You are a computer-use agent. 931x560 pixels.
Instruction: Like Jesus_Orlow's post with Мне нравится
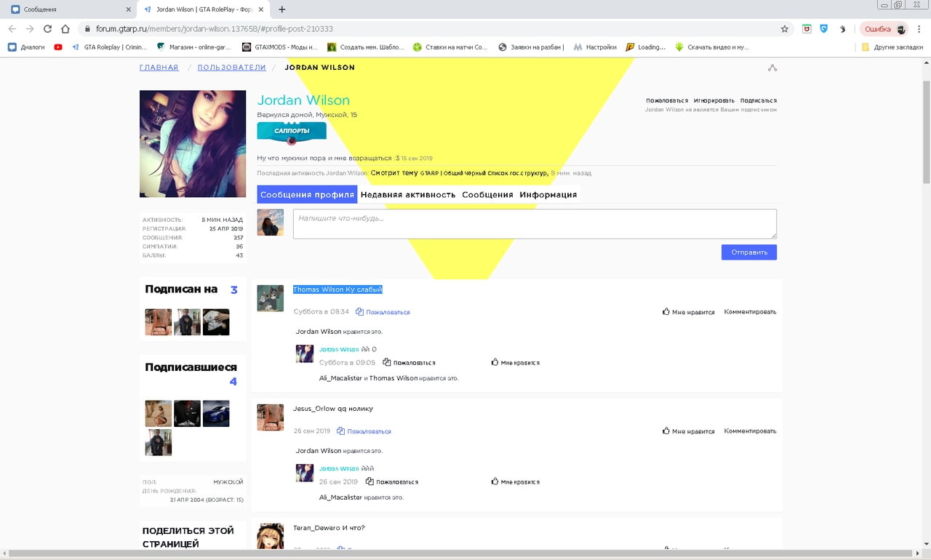(x=689, y=431)
